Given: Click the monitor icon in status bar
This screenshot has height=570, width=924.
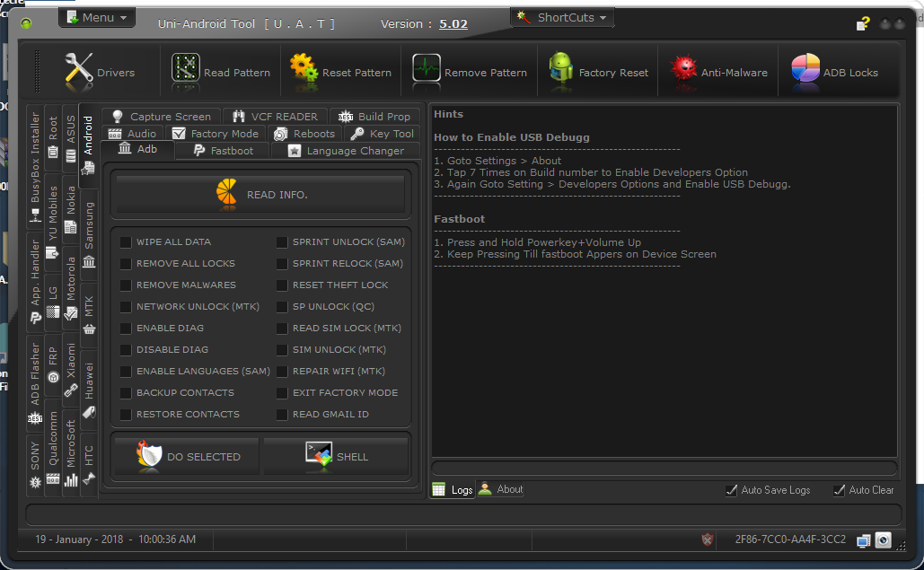Looking at the screenshot, I should (x=863, y=540).
